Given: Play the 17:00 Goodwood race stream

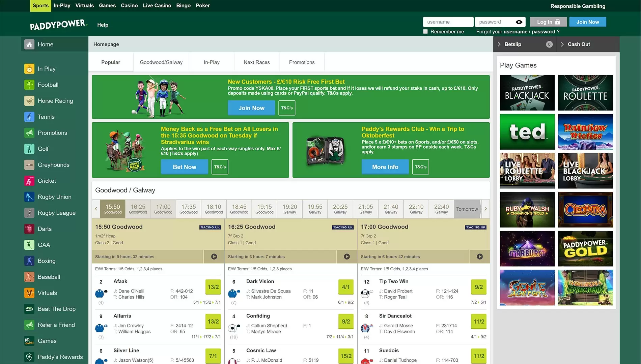Looking at the screenshot, I should pyautogui.click(x=480, y=257).
